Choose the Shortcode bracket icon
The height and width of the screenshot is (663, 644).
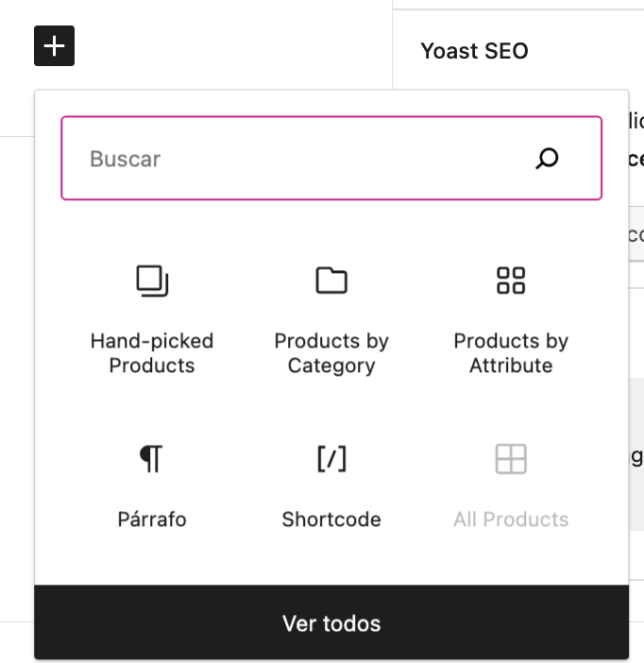click(331, 459)
